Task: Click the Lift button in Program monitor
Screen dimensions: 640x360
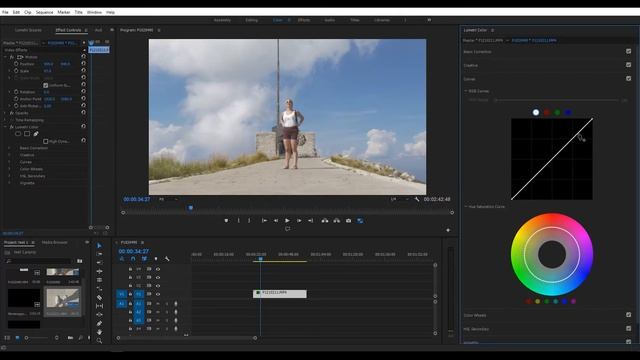Action: tap(325, 220)
